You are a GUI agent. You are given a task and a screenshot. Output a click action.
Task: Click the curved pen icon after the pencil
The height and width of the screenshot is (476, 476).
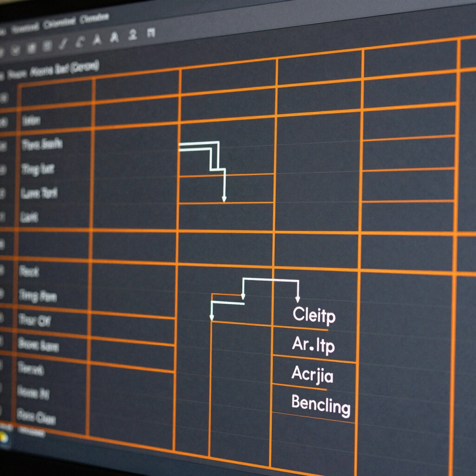[x=80, y=42]
